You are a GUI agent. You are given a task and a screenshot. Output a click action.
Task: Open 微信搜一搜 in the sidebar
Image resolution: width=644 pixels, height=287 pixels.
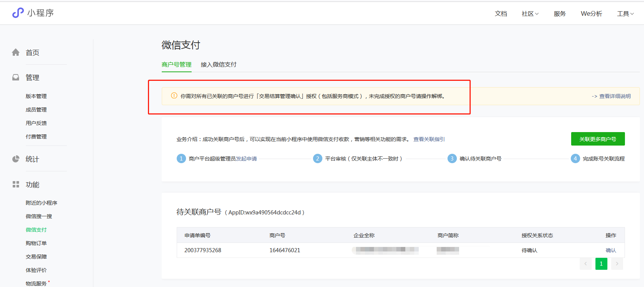39,216
